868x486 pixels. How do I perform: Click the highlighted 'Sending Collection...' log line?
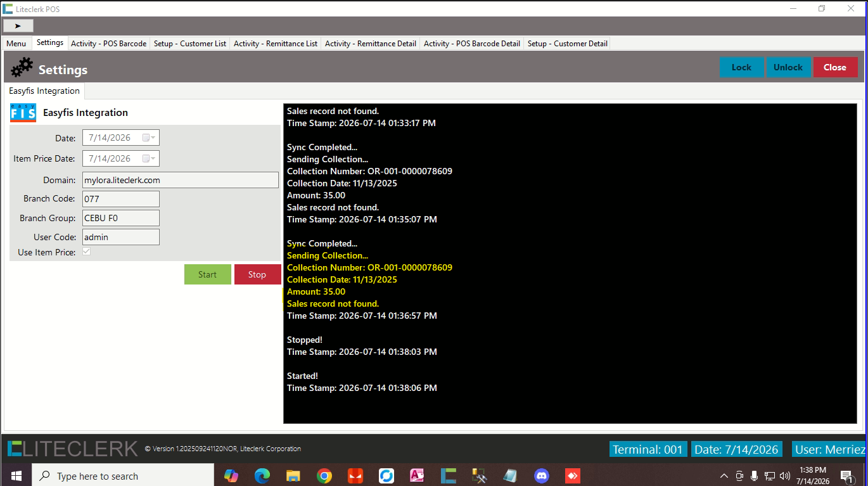328,255
